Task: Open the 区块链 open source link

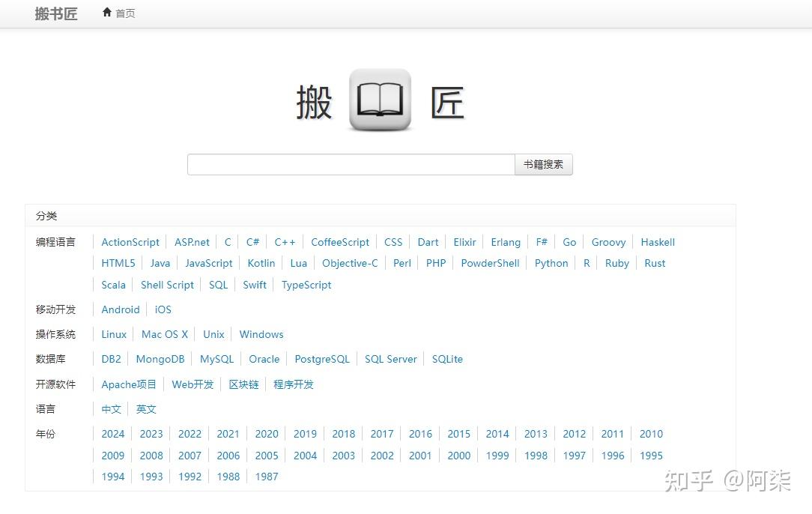Action: tap(243, 384)
